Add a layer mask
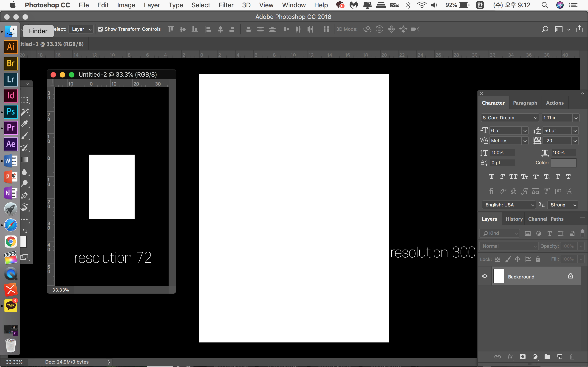Image resolution: width=588 pixels, height=367 pixels. 522,356
